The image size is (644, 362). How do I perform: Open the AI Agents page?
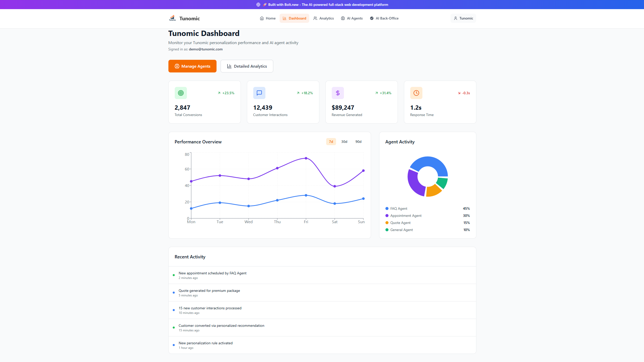click(352, 18)
